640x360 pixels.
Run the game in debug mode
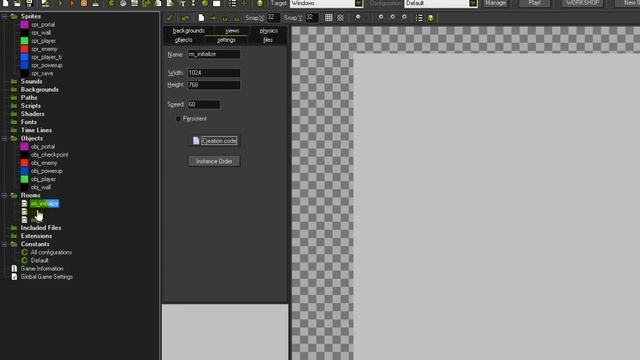[x=72, y=4]
